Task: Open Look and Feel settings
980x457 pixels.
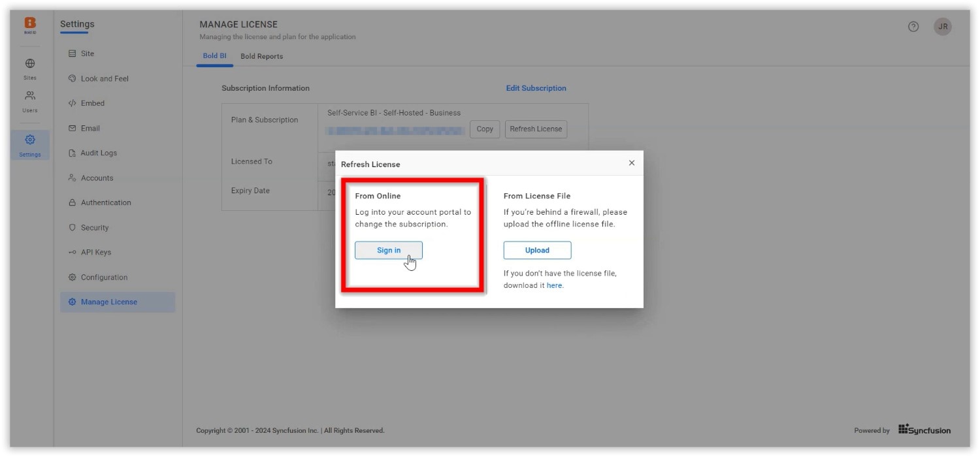Action: point(104,78)
